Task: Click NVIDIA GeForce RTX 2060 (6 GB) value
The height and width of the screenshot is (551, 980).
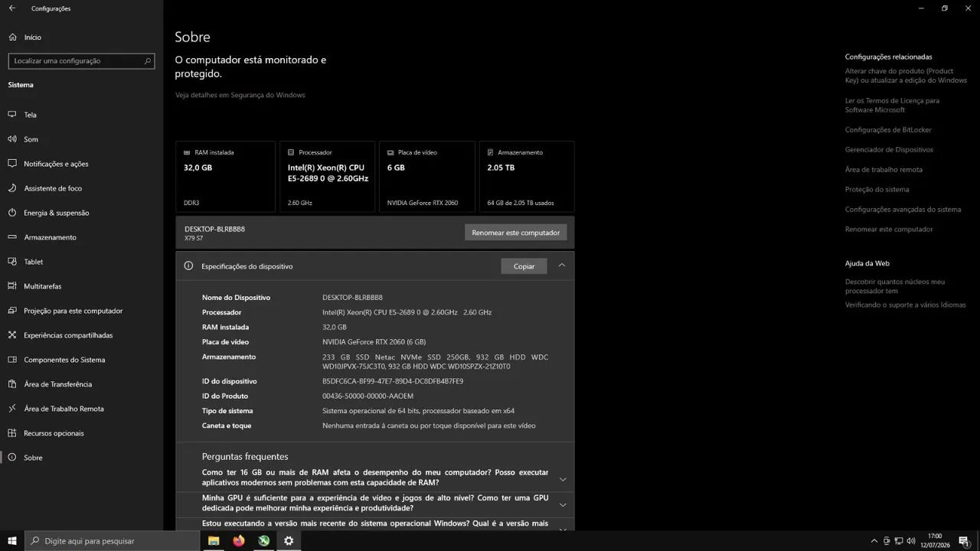Action: point(374,342)
